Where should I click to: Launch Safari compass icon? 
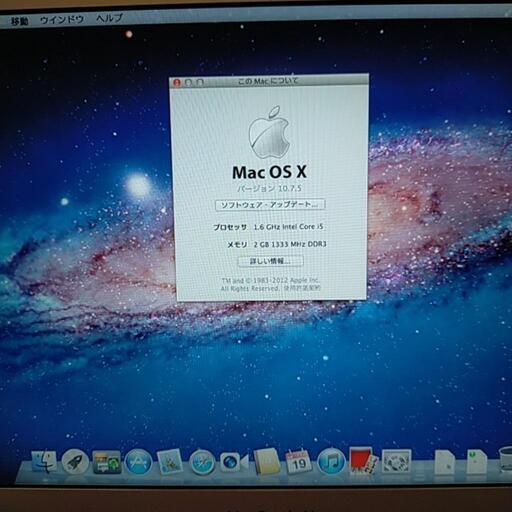click(x=202, y=462)
